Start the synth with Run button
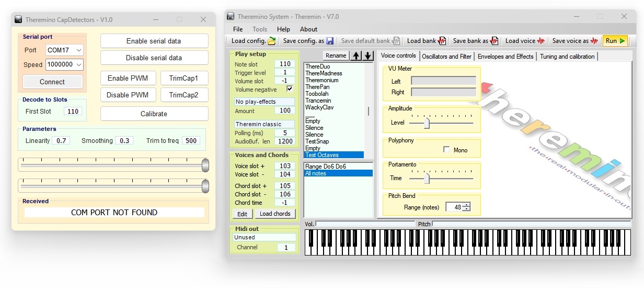This screenshot has height=288, width=644. point(615,41)
